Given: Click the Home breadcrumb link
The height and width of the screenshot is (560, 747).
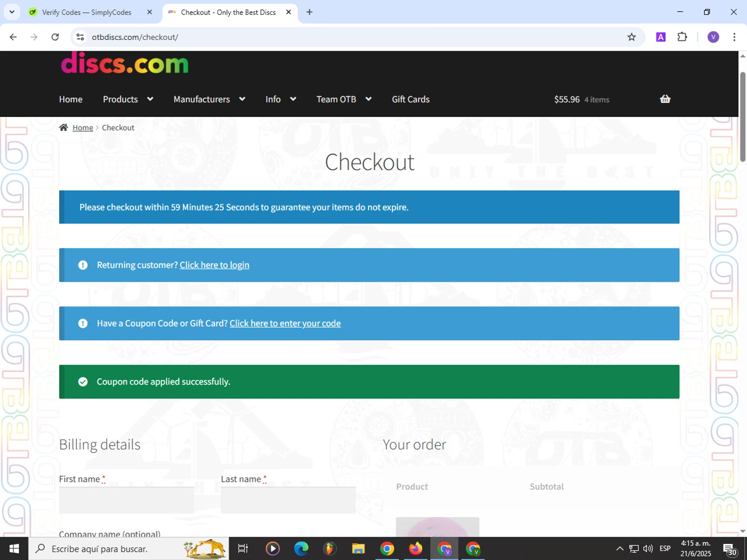Looking at the screenshot, I should point(83,127).
